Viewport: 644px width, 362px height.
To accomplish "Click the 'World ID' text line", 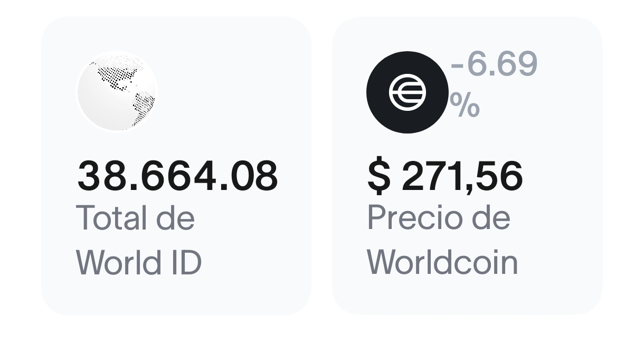I will 139,262.
